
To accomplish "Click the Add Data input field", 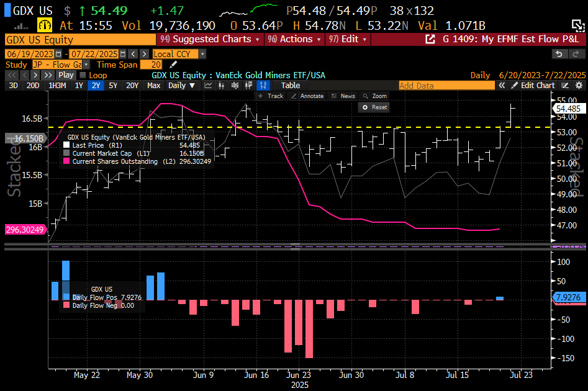I will 446,86.
